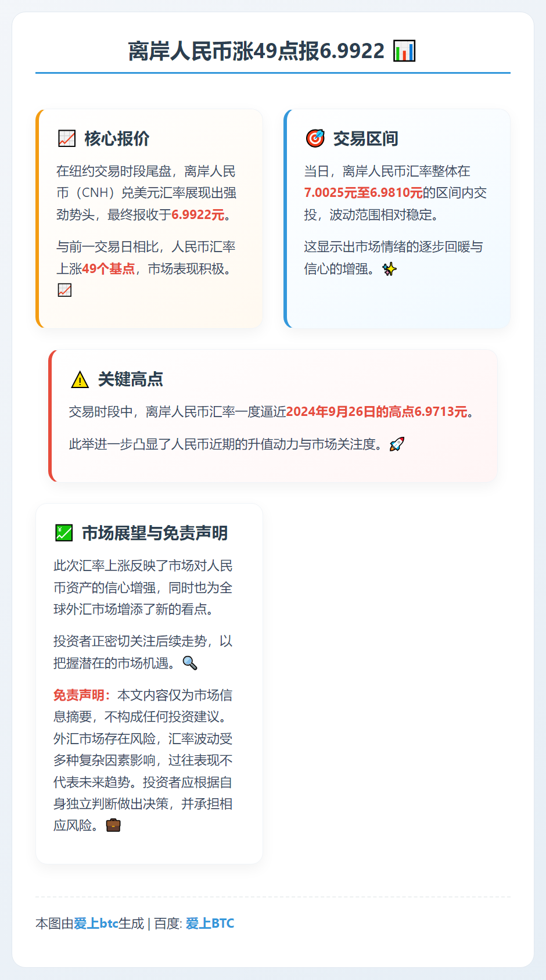This screenshot has height=980, width=546.
Task: Click the 核心报价 heading
Action: tap(117, 139)
